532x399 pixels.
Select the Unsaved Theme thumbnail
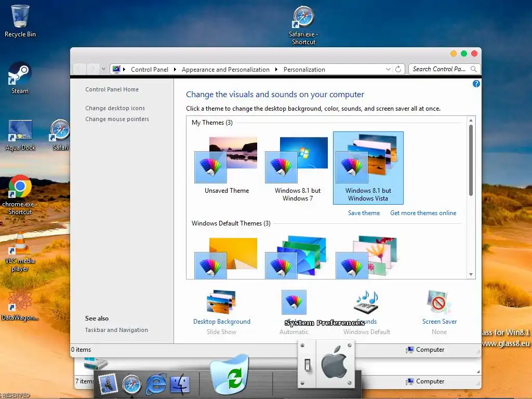[x=227, y=165]
